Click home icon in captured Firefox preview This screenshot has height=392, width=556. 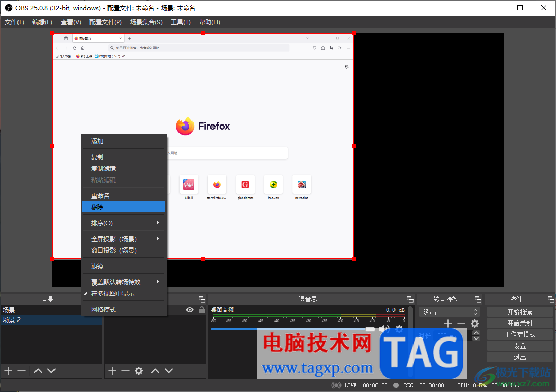83,48
